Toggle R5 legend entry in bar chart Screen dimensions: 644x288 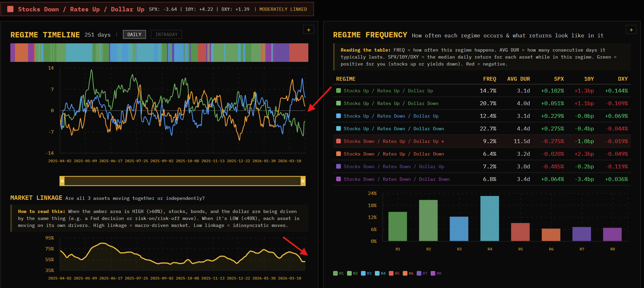coord(394,273)
